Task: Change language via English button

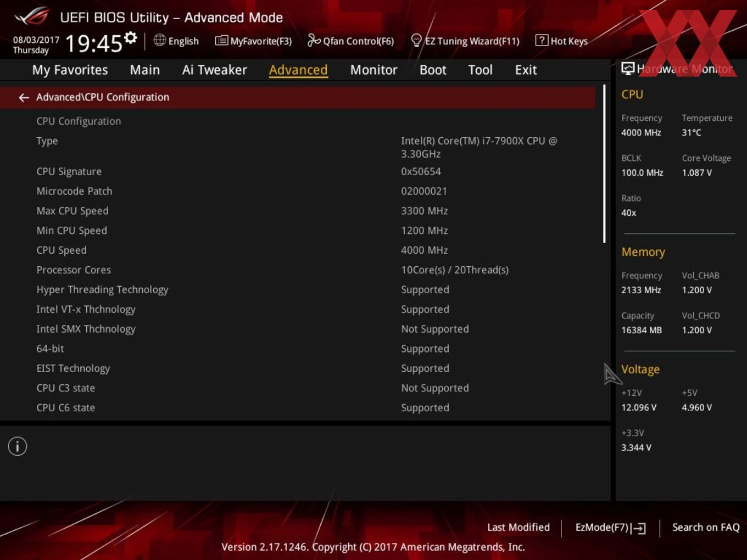Action: pyautogui.click(x=176, y=41)
